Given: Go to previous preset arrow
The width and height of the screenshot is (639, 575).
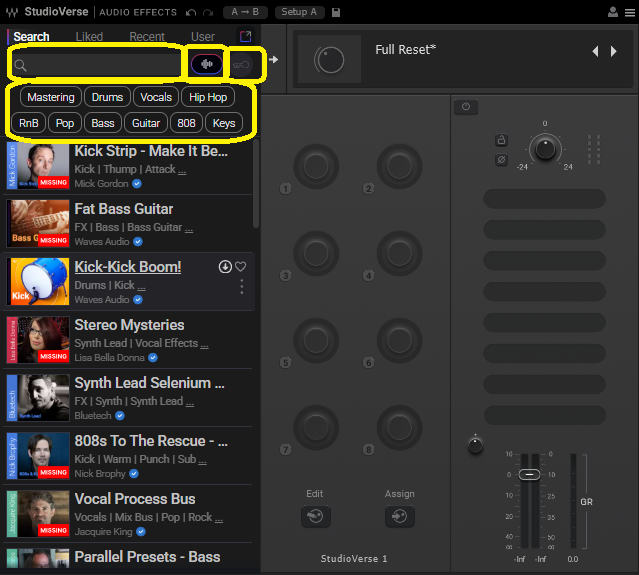Looking at the screenshot, I should (x=595, y=51).
